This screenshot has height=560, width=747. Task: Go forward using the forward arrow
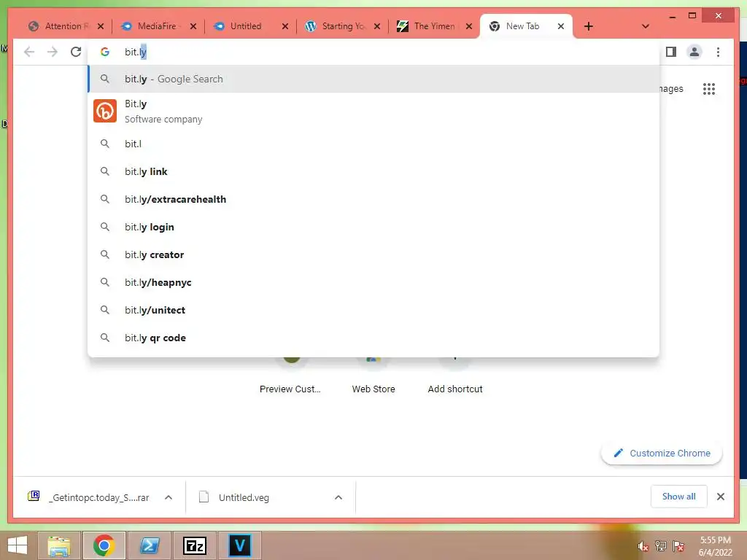point(53,52)
